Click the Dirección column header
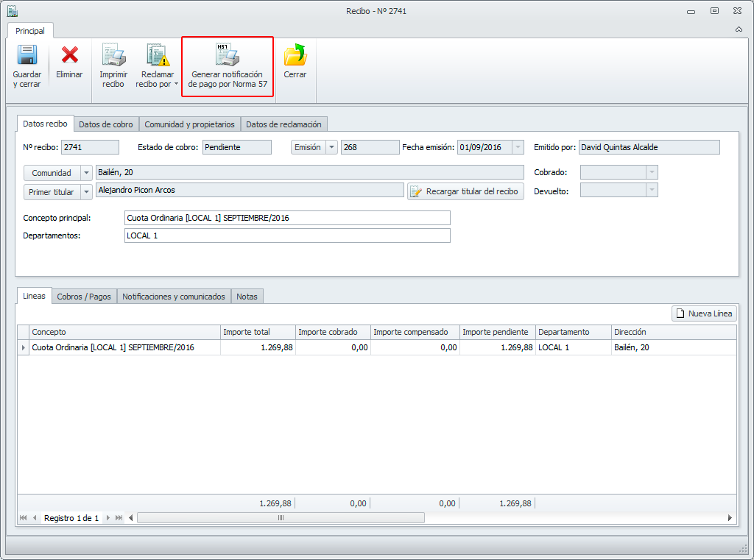 pyautogui.click(x=674, y=332)
